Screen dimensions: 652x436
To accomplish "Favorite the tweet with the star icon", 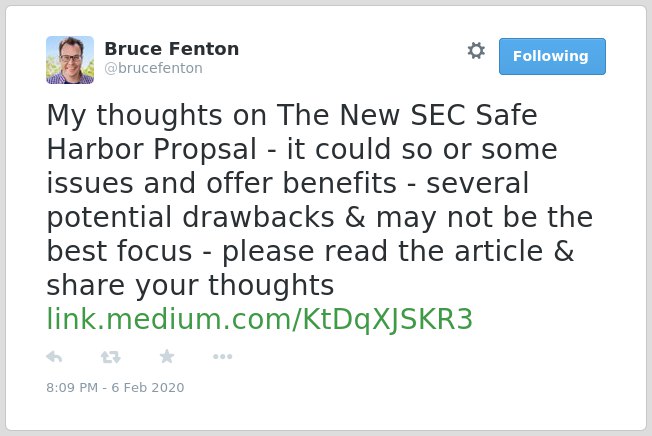I will click(x=167, y=356).
